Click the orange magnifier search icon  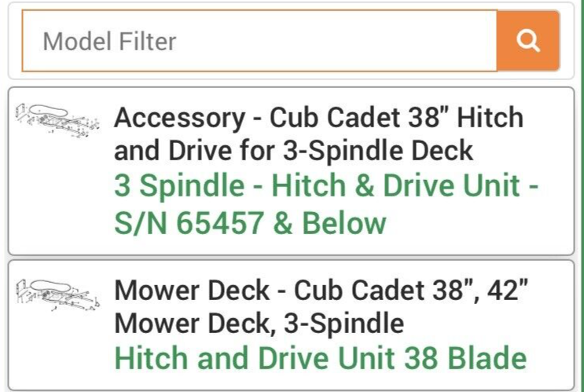pos(528,41)
